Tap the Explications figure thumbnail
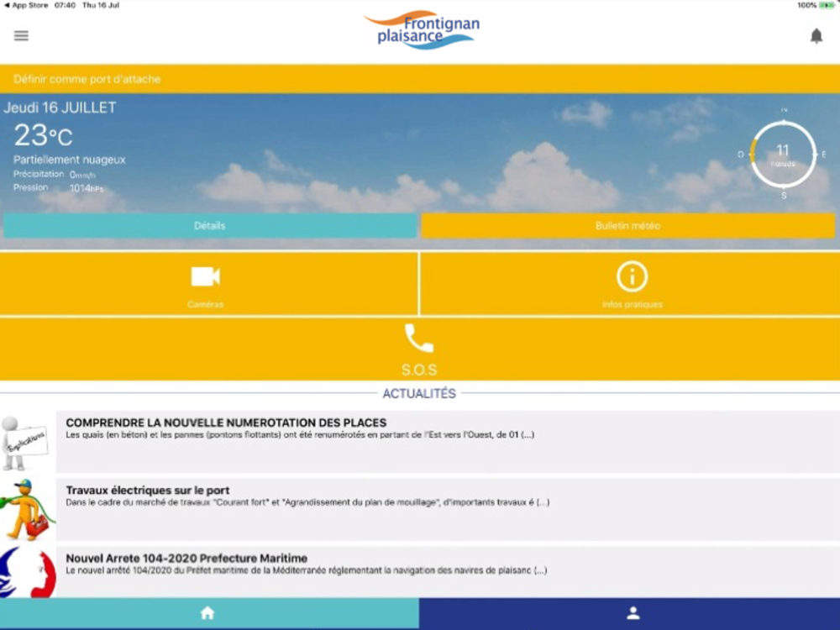 (x=24, y=443)
